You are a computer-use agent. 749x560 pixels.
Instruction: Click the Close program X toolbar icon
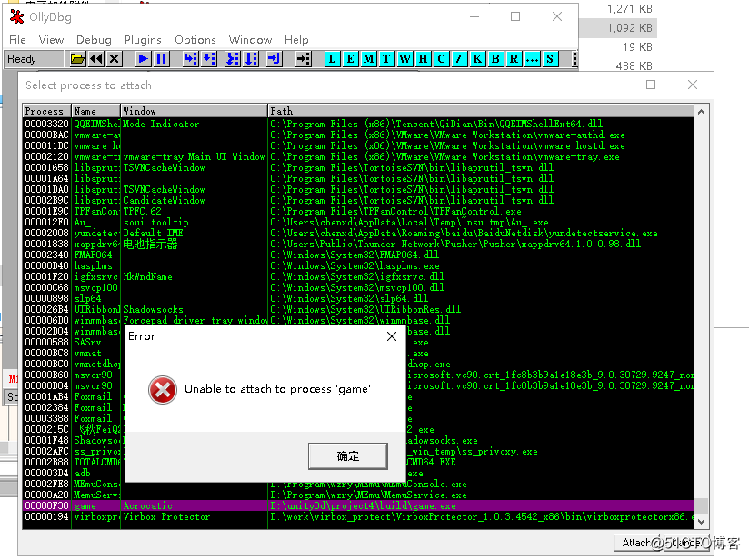114,59
